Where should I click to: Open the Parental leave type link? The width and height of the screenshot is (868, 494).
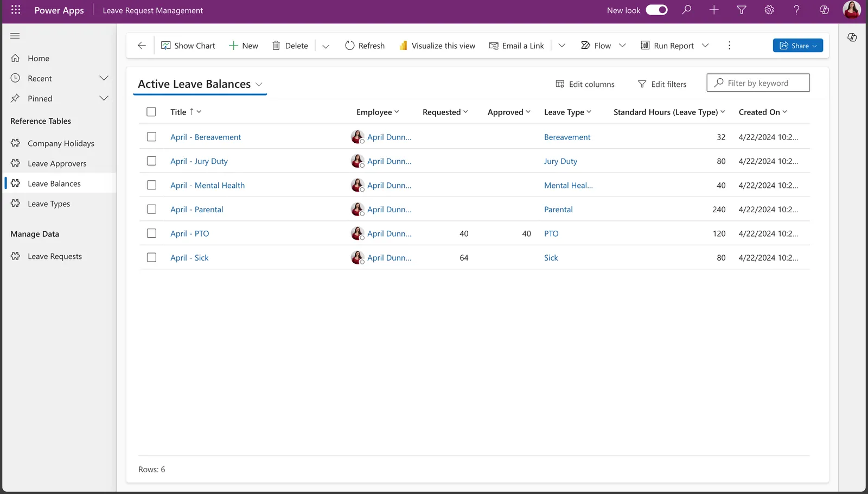click(x=558, y=210)
